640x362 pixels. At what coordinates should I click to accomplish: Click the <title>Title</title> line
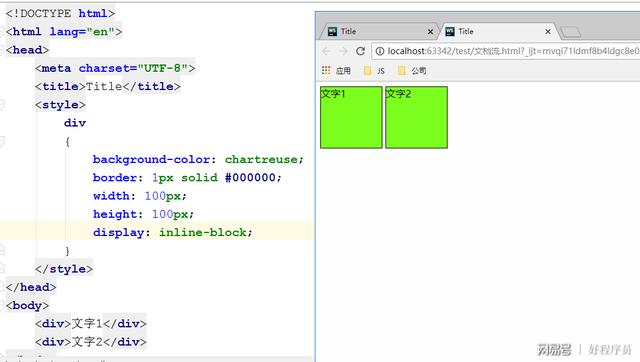tap(108, 87)
